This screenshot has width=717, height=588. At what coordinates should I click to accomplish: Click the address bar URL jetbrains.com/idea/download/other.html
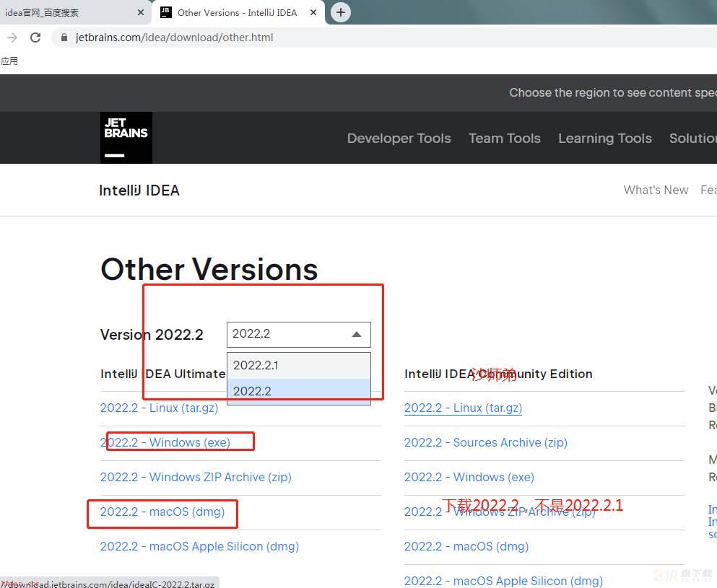coord(174,38)
